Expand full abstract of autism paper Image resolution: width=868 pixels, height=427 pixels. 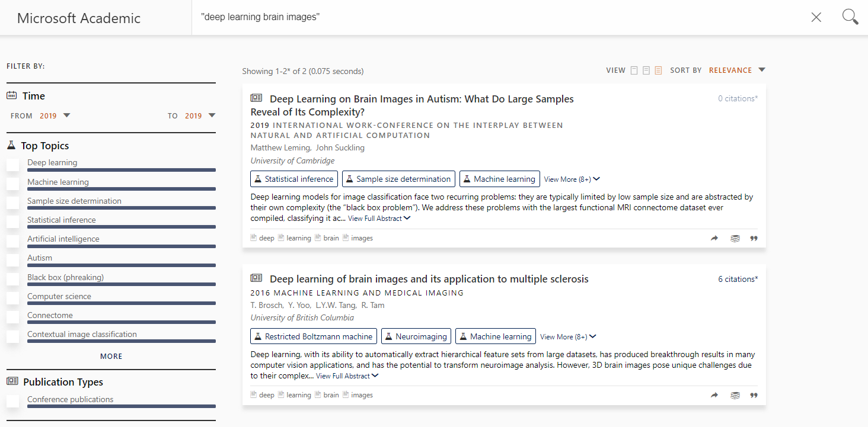tap(379, 219)
